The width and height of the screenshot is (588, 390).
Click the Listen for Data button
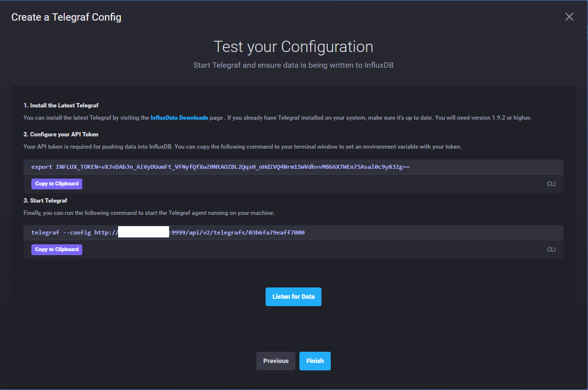tap(294, 297)
